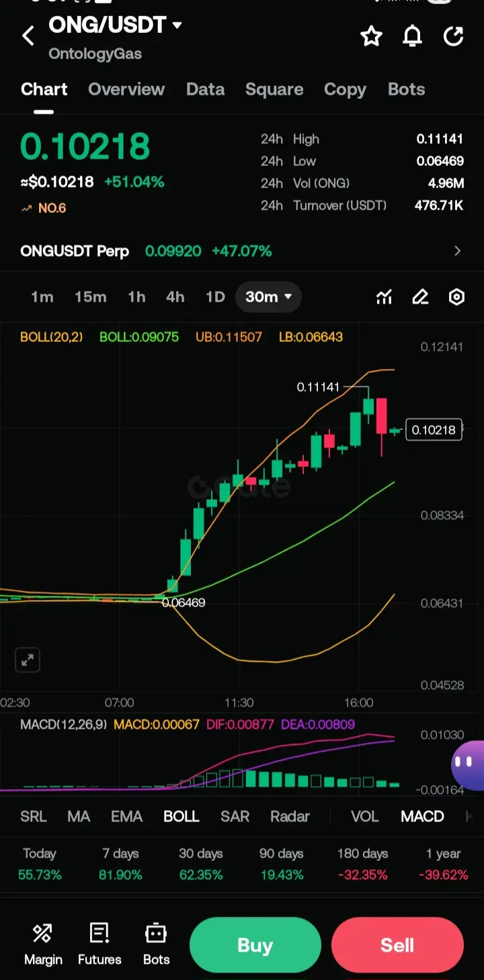Tap the 30 days 62.35% performance
This screenshot has height=980, width=484.
click(201, 864)
